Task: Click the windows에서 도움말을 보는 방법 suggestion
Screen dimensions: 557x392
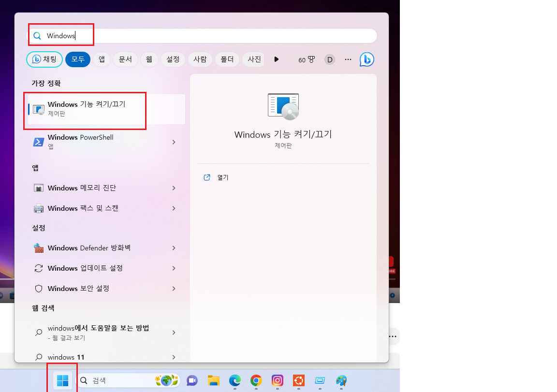Action: pyautogui.click(x=99, y=328)
